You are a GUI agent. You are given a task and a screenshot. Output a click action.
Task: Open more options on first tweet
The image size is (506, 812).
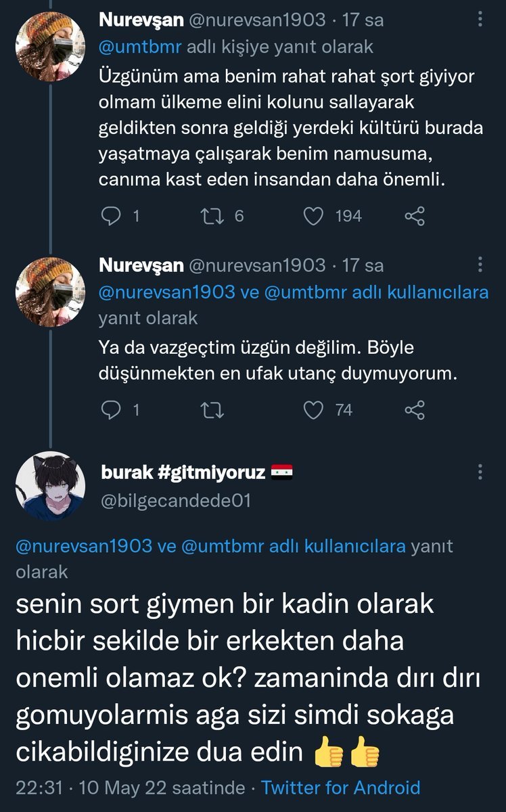[480, 20]
